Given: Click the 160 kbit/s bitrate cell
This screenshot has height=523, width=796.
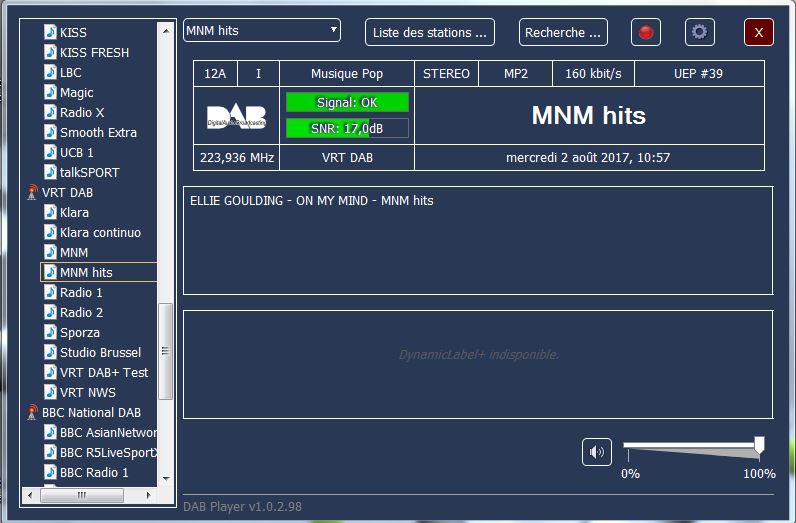Looking at the screenshot, I should [x=593, y=74].
